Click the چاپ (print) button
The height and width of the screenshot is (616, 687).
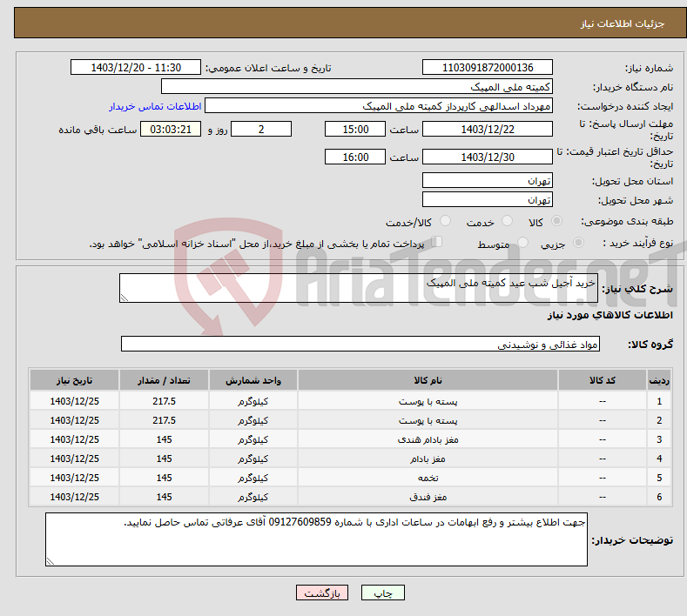coord(382,593)
